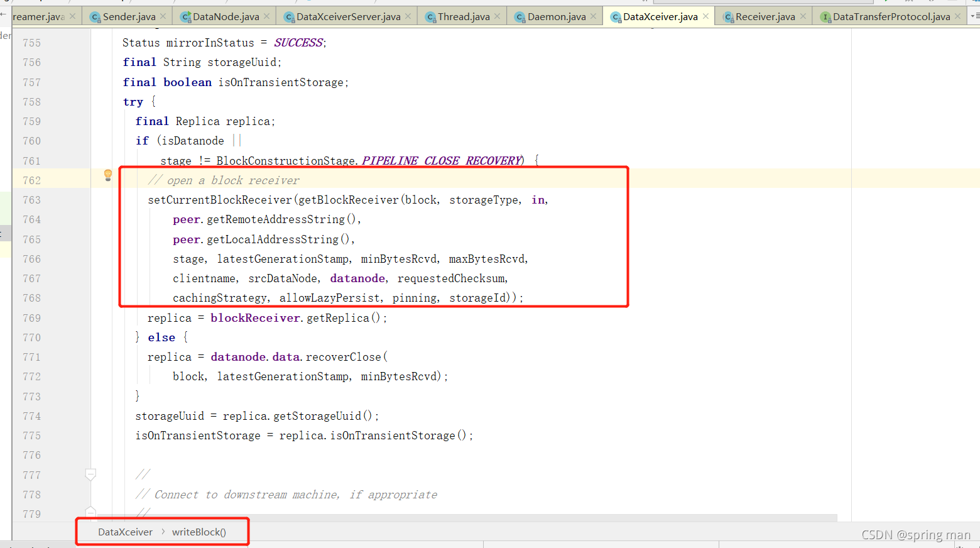The width and height of the screenshot is (980, 548).
Task: Click the SUCCESS constant on line 755
Action: point(298,43)
